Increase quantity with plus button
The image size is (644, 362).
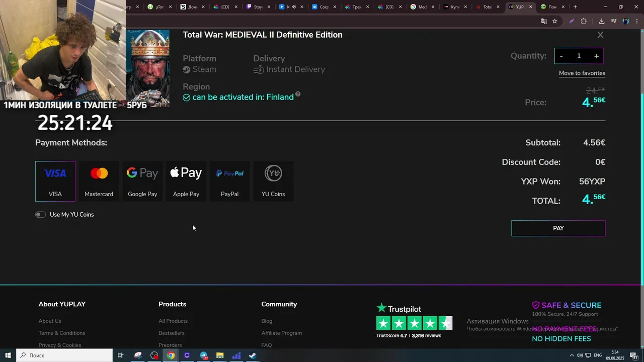[596, 56]
